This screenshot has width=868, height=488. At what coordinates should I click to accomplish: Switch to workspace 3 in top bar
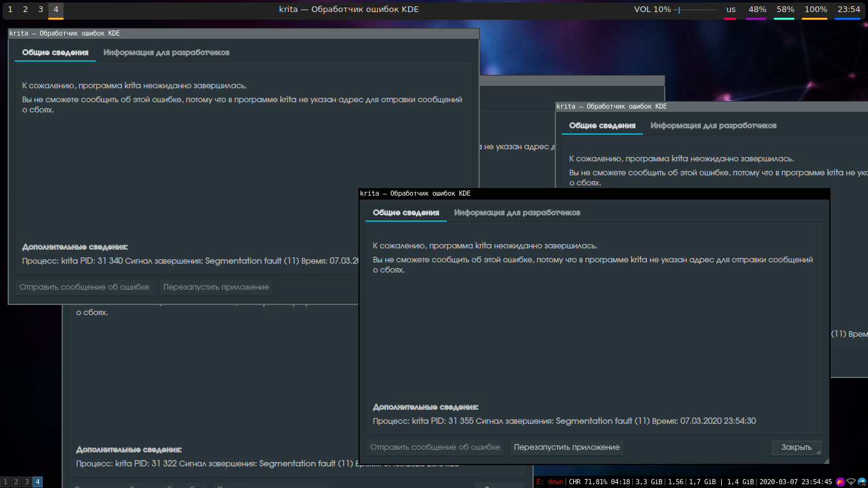[41, 10]
